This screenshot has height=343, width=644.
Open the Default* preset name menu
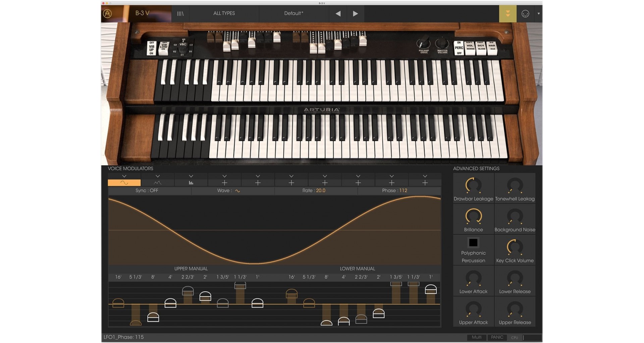coord(293,13)
